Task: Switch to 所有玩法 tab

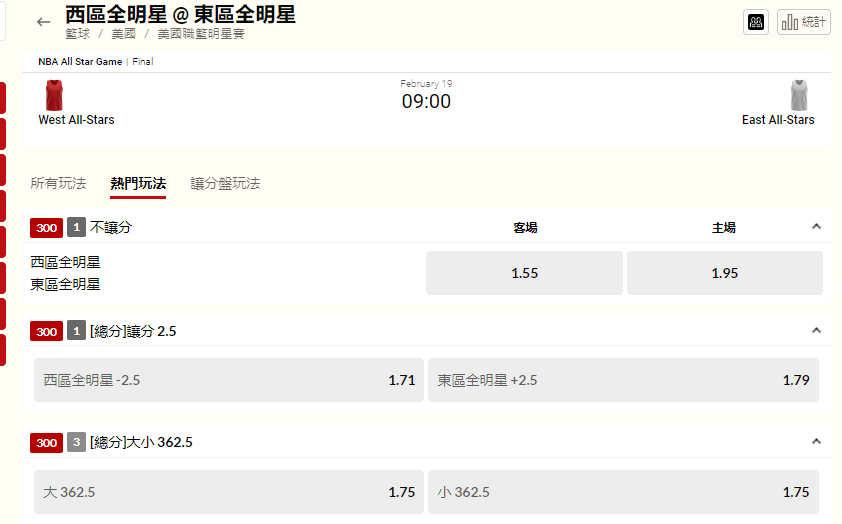Action: [x=58, y=184]
